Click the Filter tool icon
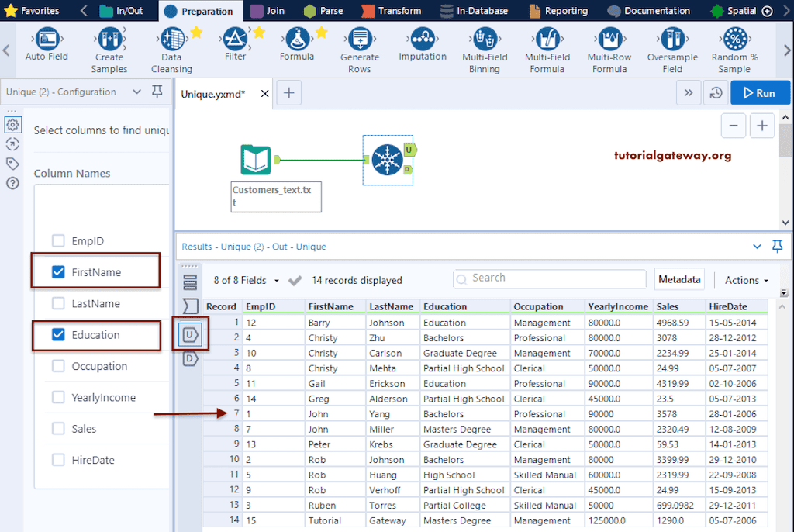The height and width of the screenshot is (532, 794). [x=235, y=39]
